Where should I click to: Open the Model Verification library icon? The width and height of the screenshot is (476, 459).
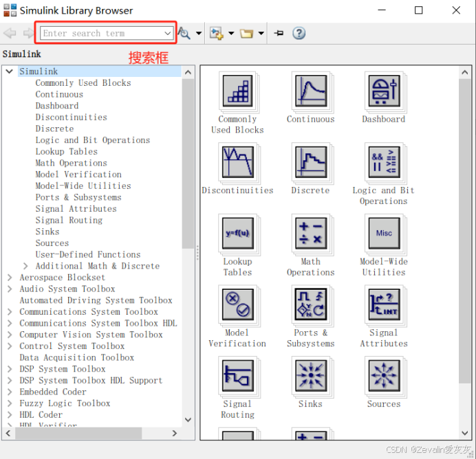pyautogui.click(x=238, y=304)
